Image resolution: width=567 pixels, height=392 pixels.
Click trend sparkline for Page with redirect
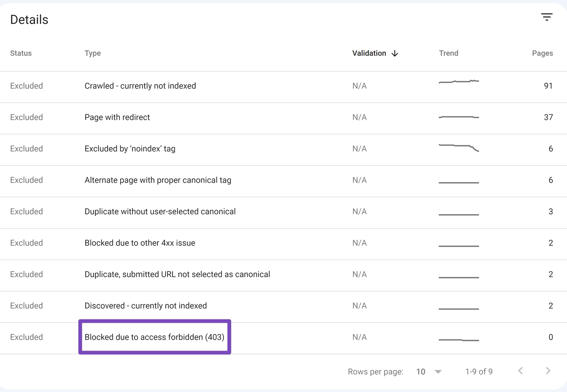[459, 117]
